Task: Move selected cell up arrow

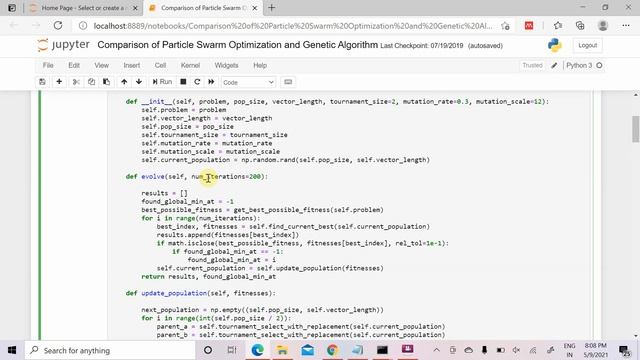Action: tap(124, 82)
